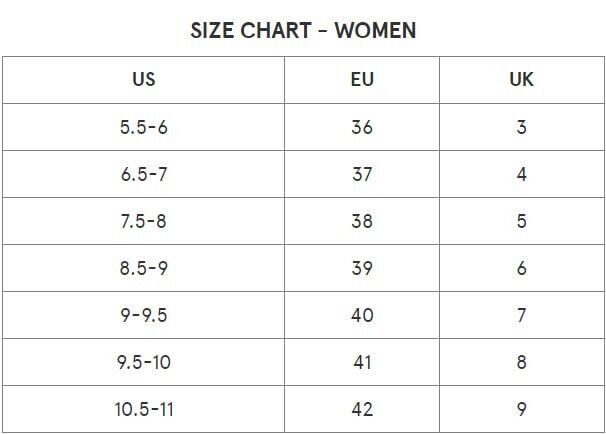The width and height of the screenshot is (606, 434).
Task: Select the EU column header
Action: [x=362, y=80]
